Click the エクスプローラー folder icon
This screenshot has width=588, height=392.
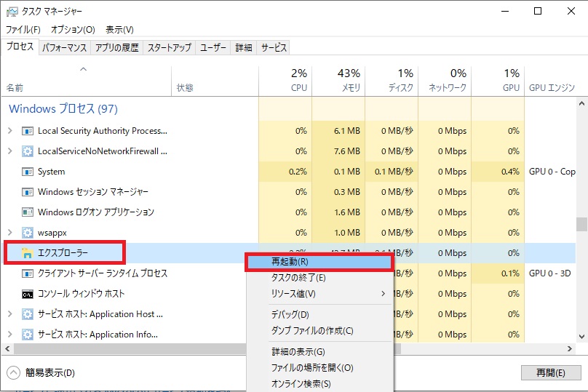point(28,253)
